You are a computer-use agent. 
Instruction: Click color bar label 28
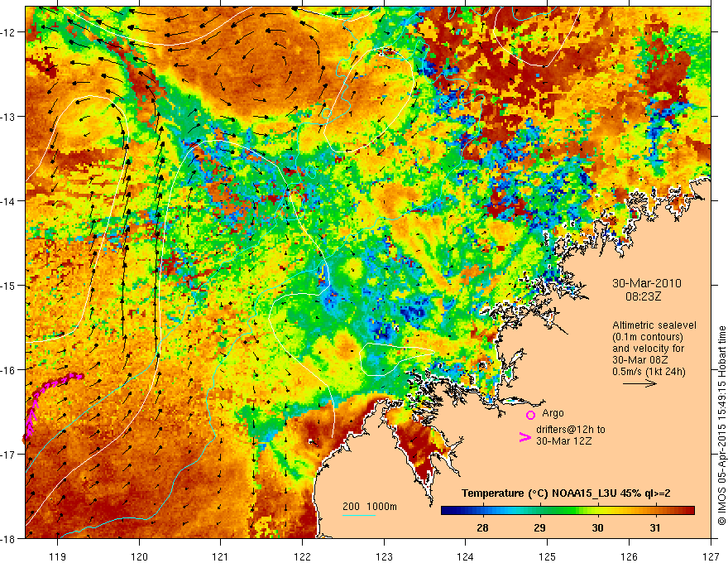click(x=482, y=527)
